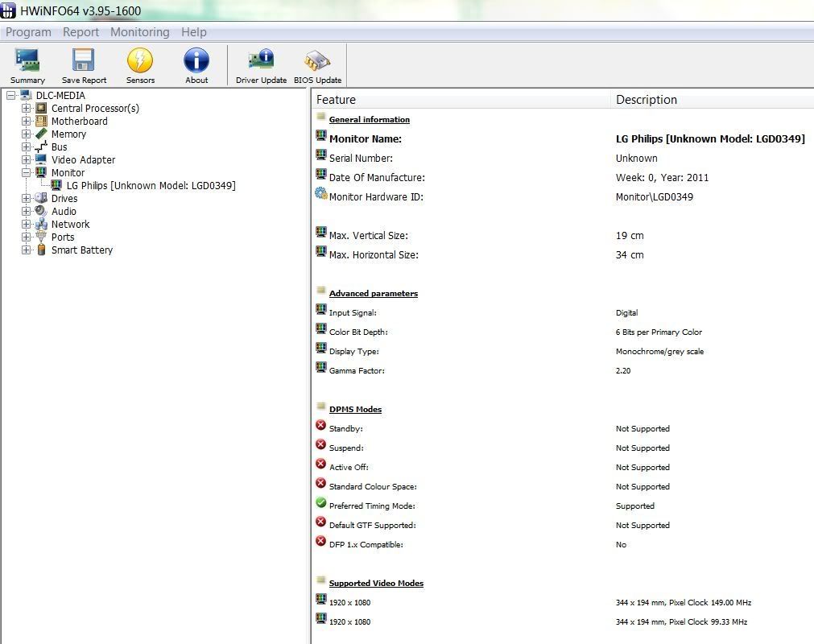Viewport: 814px width, 644px height.
Task: Select the Display Type row
Action: click(x=563, y=351)
